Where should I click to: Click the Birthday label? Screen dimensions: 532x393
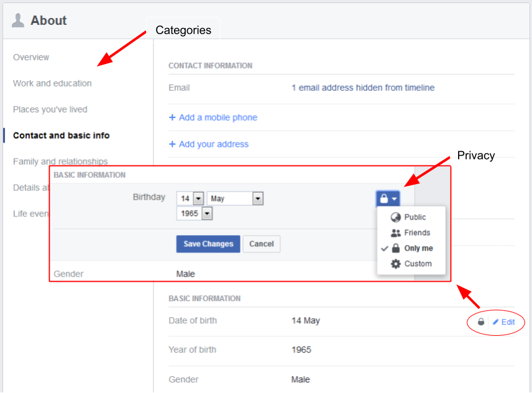pyautogui.click(x=149, y=197)
